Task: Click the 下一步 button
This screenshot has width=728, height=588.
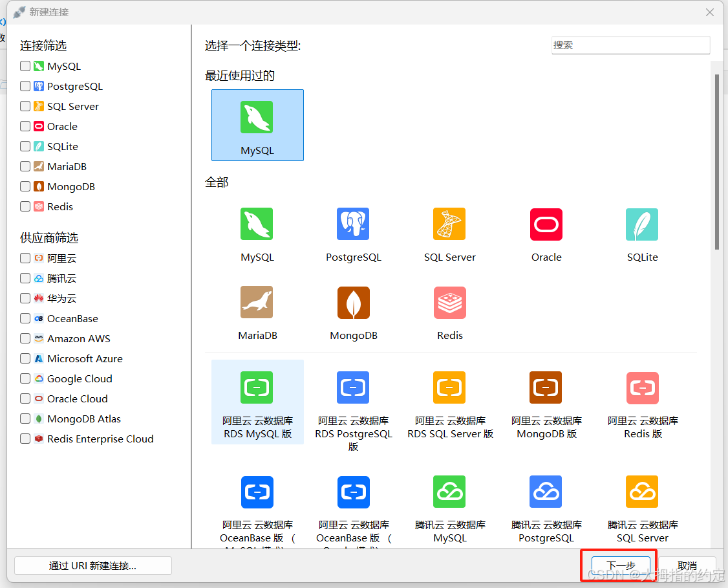Action: pos(619,565)
